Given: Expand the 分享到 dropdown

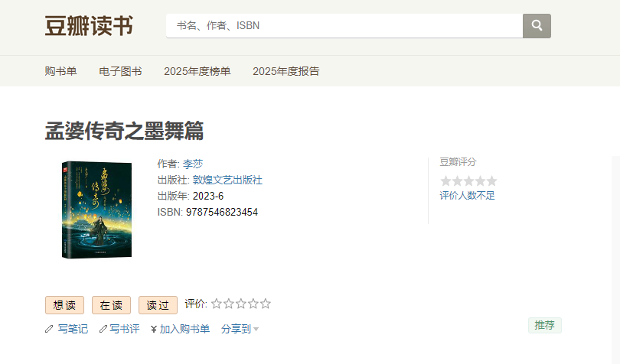Looking at the screenshot, I should pyautogui.click(x=240, y=329).
